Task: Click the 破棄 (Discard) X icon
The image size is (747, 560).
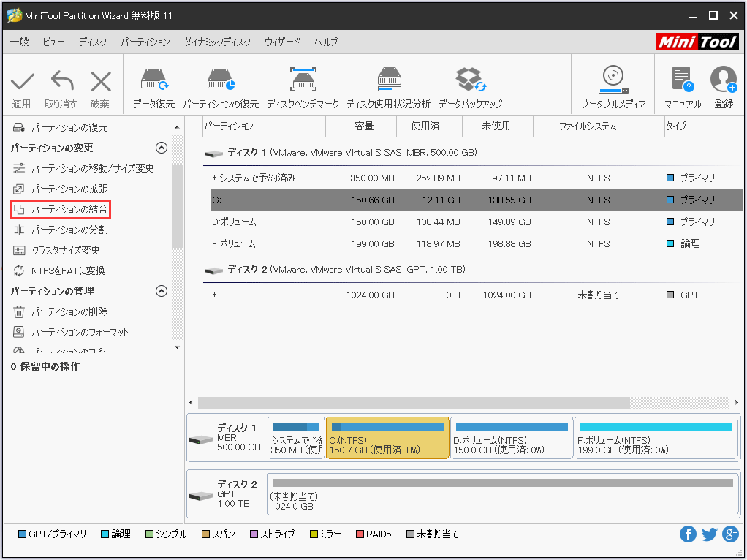Action: click(x=101, y=81)
